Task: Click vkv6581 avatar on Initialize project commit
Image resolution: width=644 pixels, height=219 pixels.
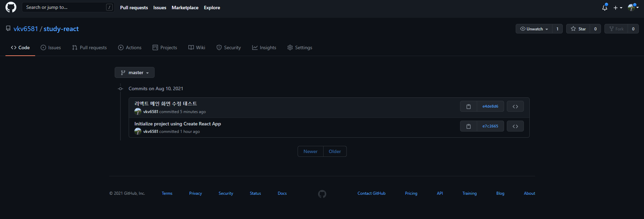Action: [x=138, y=131]
